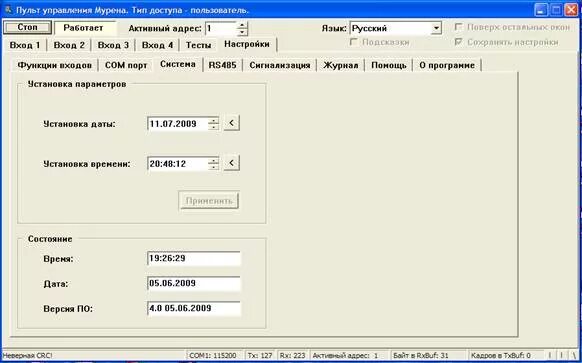Open the Функции входов sub-tab
Image resolution: width=582 pixels, height=363 pixels.
(55, 65)
